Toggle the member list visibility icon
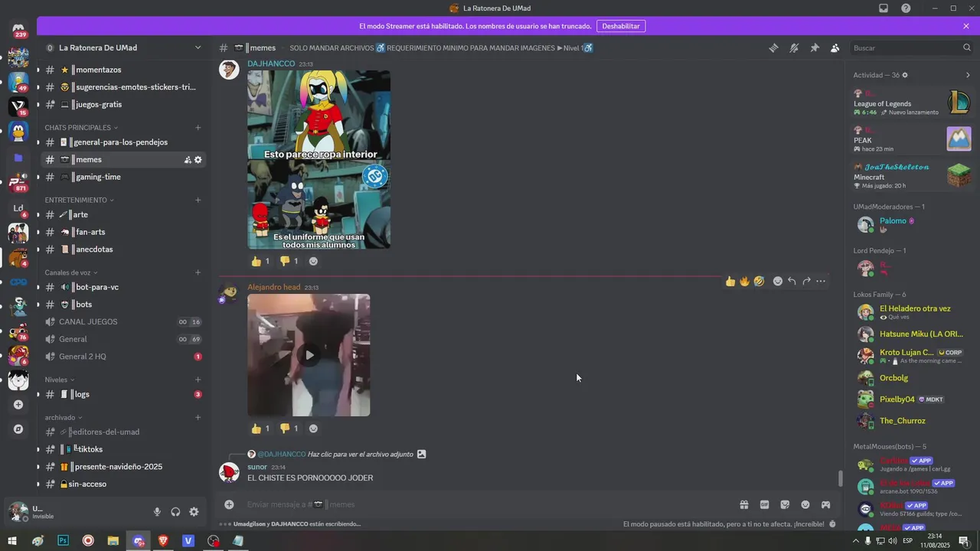This screenshot has height=551, width=980. pos(835,47)
